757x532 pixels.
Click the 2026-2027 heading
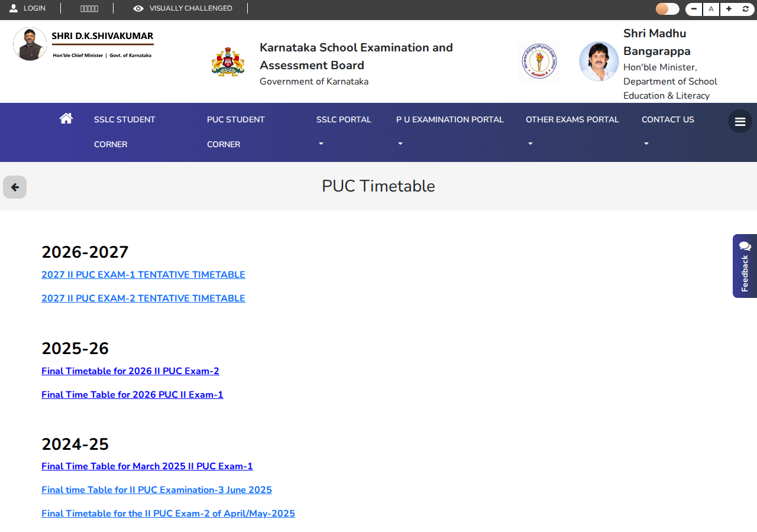point(85,252)
